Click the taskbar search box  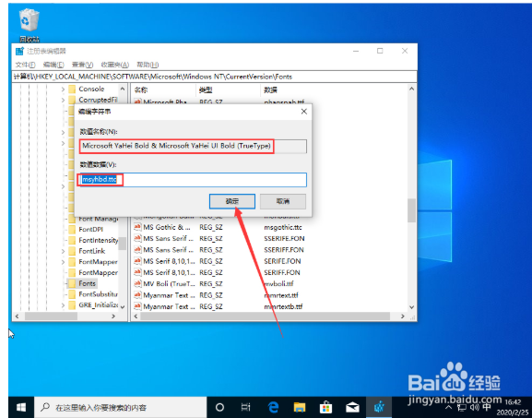coord(121,407)
